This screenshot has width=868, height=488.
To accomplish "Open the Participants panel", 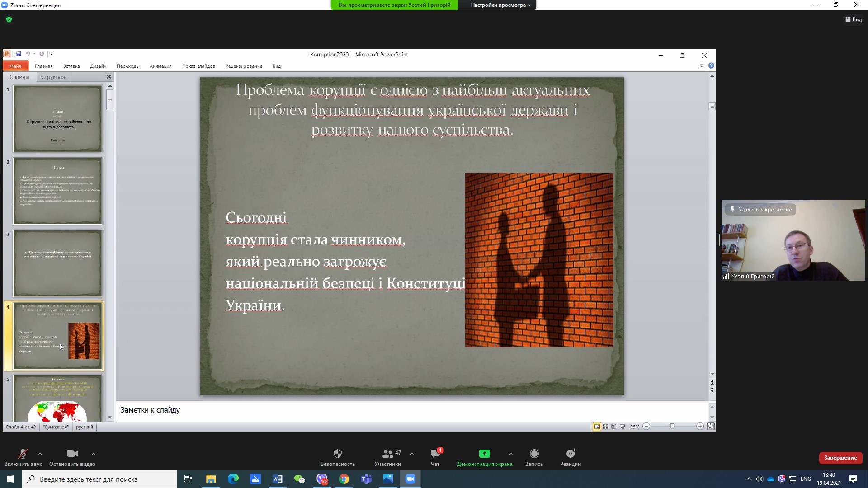I will click(x=388, y=454).
